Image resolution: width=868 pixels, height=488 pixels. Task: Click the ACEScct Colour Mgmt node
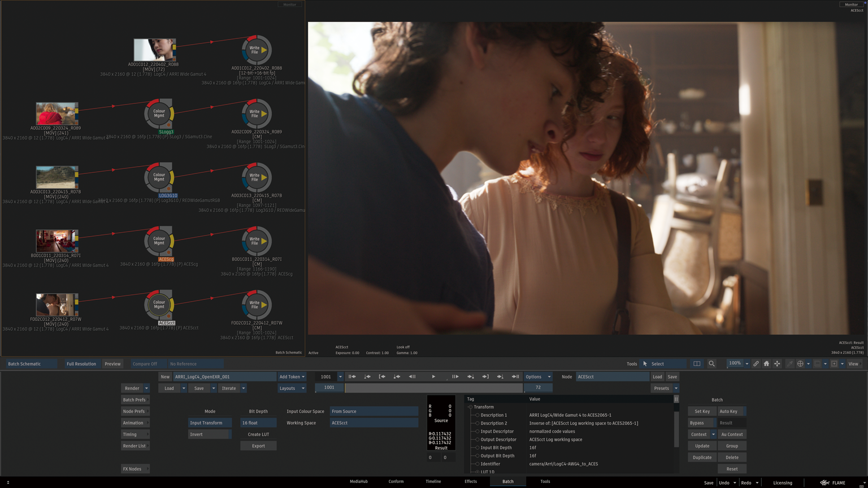click(x=159, y=305)
